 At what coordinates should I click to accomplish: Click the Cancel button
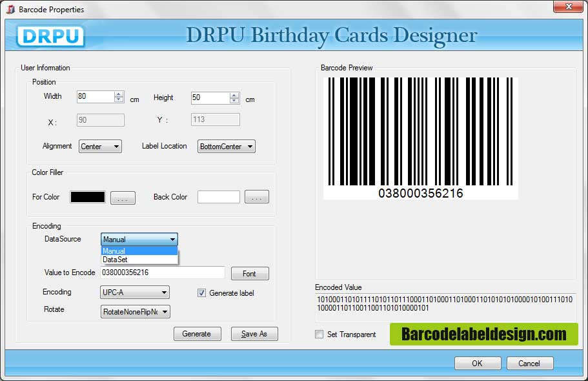coord(529,364)
